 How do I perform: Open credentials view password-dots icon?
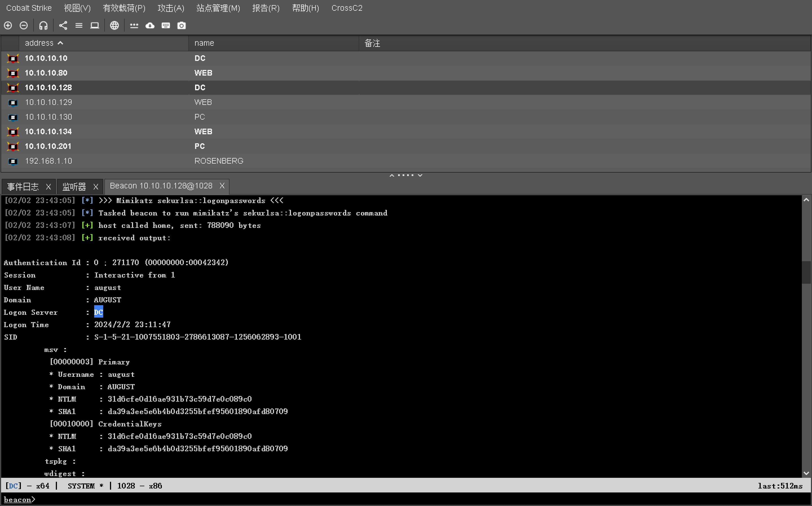point(134,25)
